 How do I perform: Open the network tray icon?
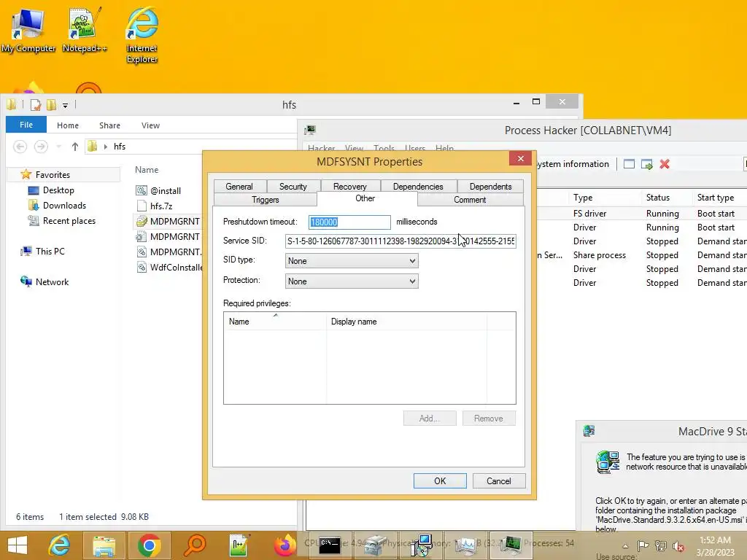661,545
